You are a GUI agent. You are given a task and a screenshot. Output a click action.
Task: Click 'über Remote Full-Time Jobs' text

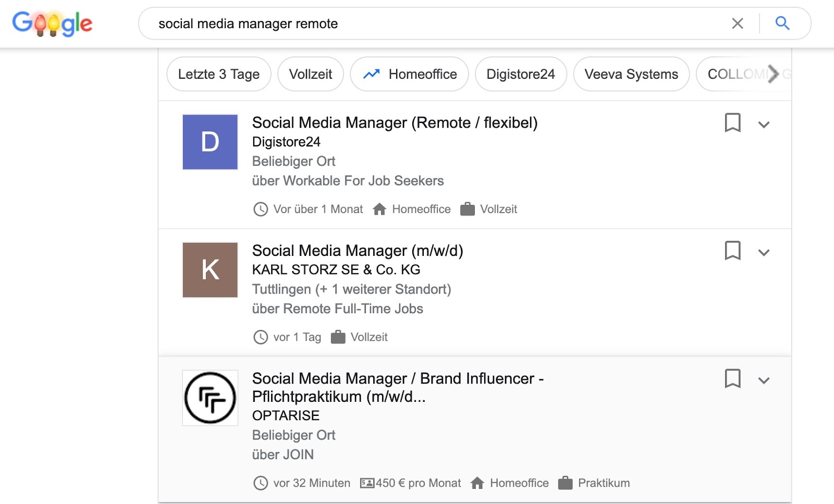[337, 309]
